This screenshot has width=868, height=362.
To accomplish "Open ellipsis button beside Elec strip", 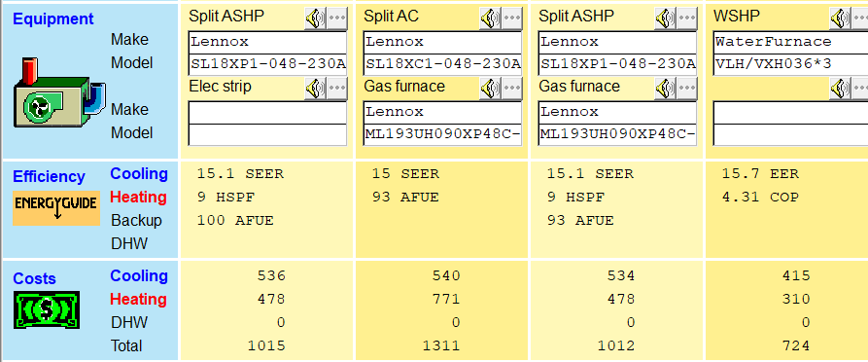I will pos(336,89).
